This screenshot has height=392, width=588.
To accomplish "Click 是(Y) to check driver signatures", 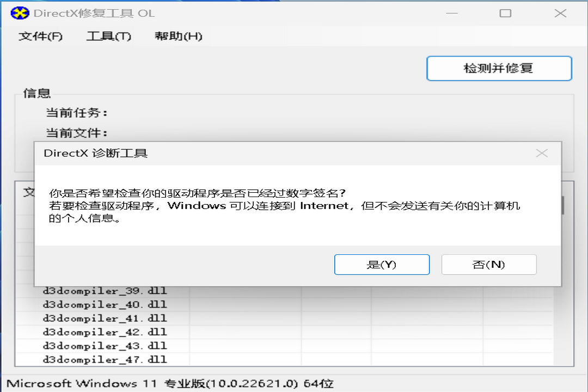I will tap(382, 264).
